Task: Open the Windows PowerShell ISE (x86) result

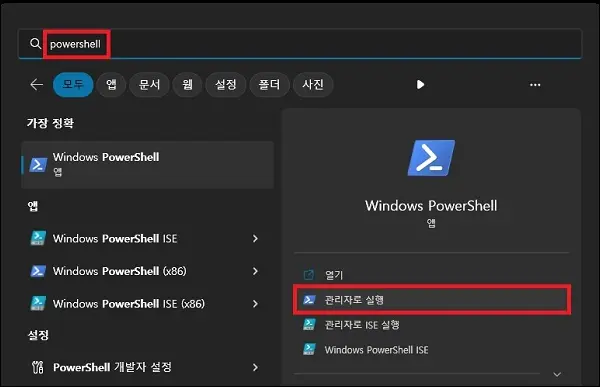Action: [x=148, y=304]
